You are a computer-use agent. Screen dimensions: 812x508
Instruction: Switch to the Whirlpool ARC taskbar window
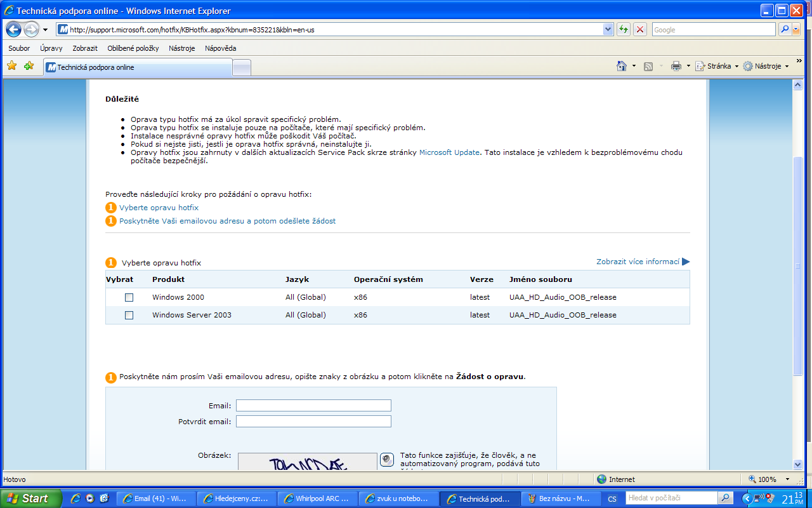point(319,498)
